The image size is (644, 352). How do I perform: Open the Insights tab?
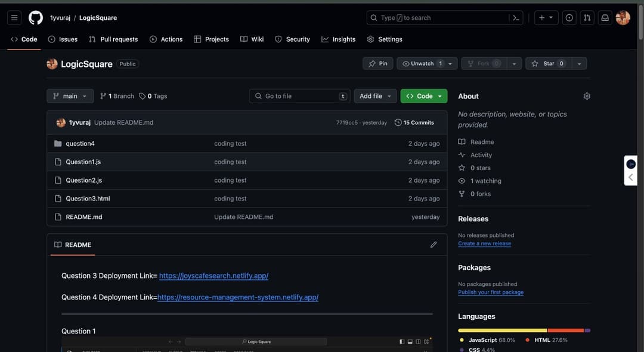[x=339, y=39]
